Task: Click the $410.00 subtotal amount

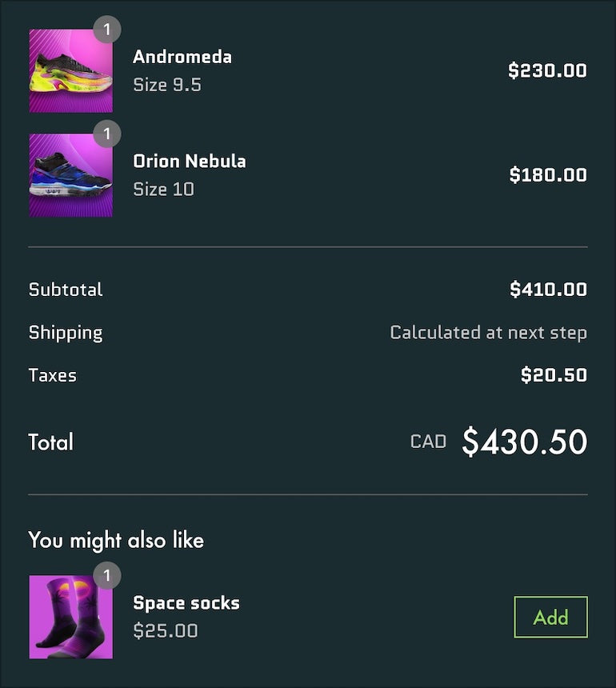Action: click(548, 290)
